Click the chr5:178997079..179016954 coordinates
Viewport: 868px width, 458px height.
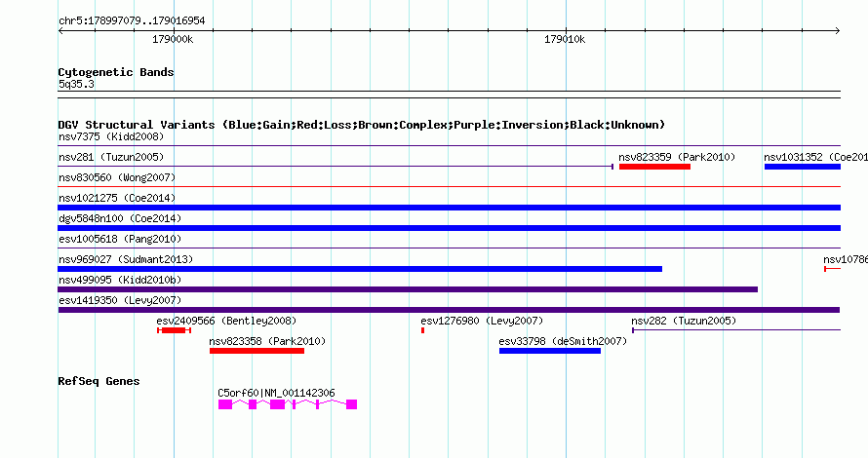pos(132,21)
